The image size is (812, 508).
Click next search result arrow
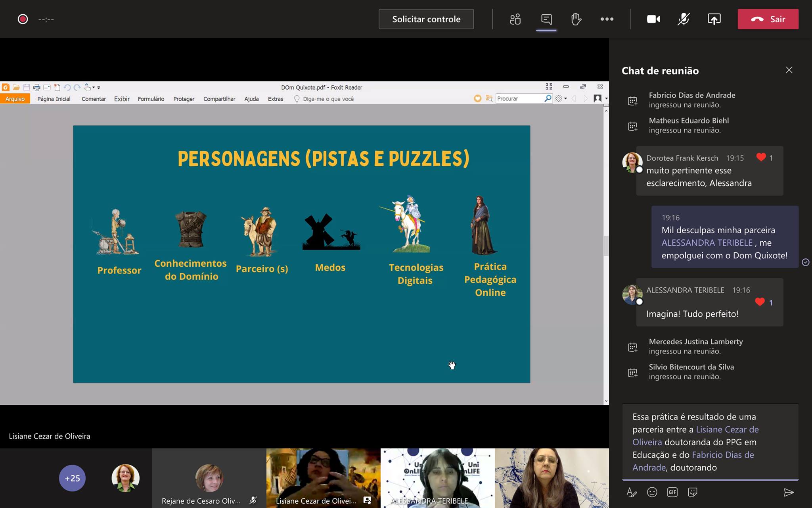pyautogui.click(x=586, y=98)
